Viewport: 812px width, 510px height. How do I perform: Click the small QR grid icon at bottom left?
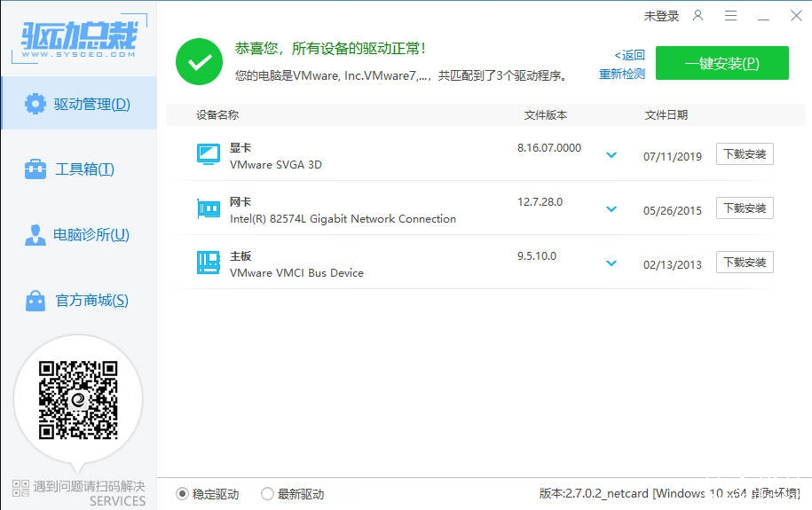[20, 488]
